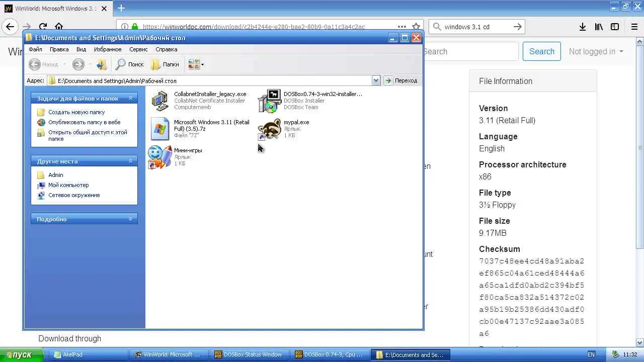Open the Избранное menu
Image resolution: width=644 pixels, height=362 pixels.
108,49
